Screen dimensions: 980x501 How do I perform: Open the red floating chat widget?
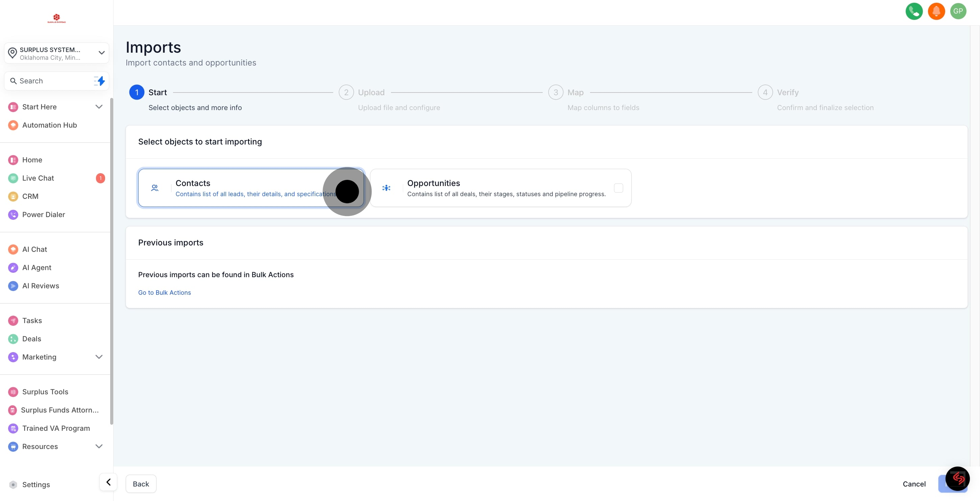(957, 479)
